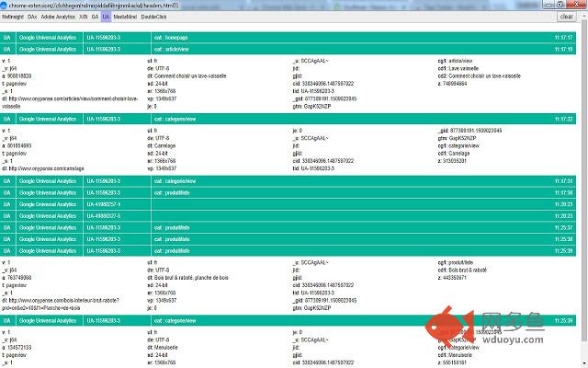588x368 pixels.
Task: Click 'a: 763749088' parameter
Action: [x=17, y=278]
